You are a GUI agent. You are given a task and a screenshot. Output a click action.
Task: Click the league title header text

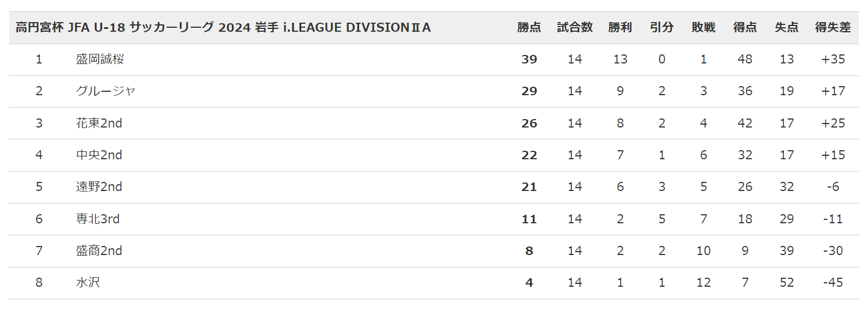click(x=223, y=27)
